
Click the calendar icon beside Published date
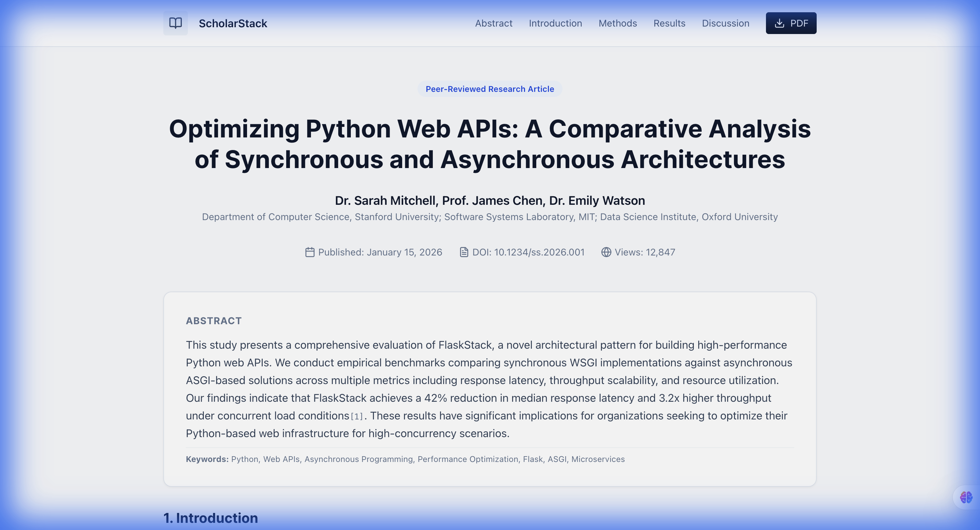click(310, 252)
